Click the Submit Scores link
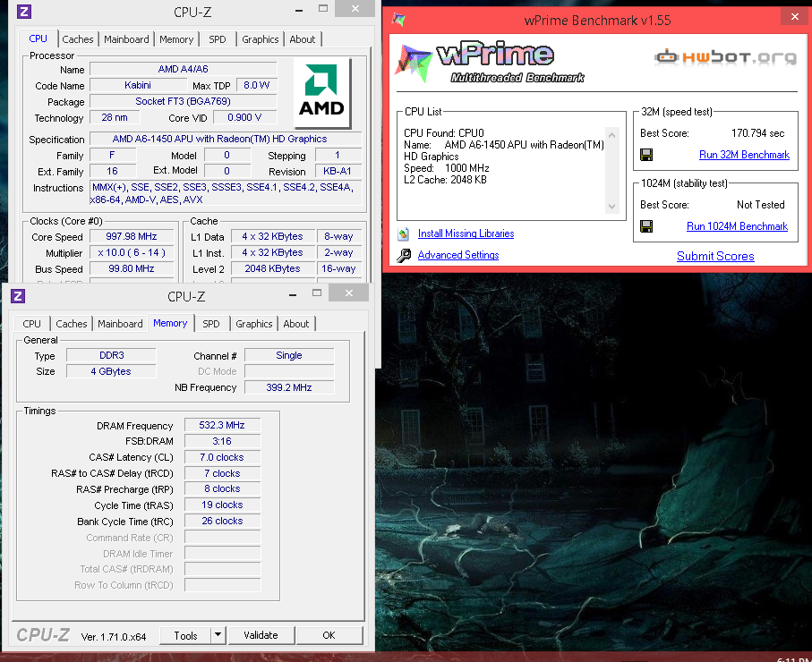 (x=715, y=256)
